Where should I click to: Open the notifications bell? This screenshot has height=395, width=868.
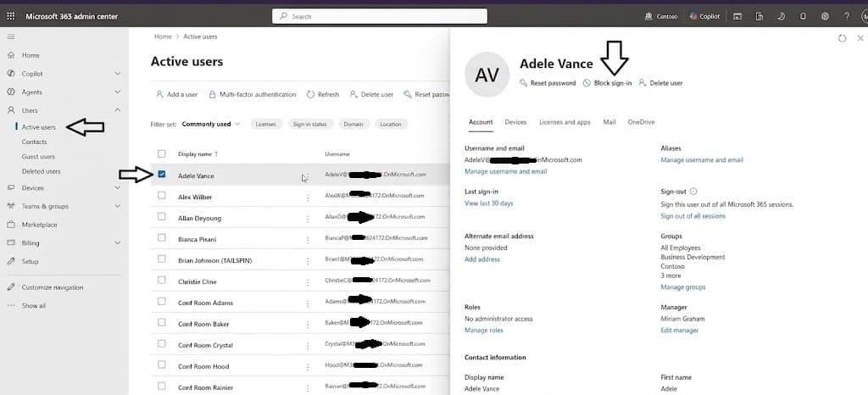click(803, 16)
